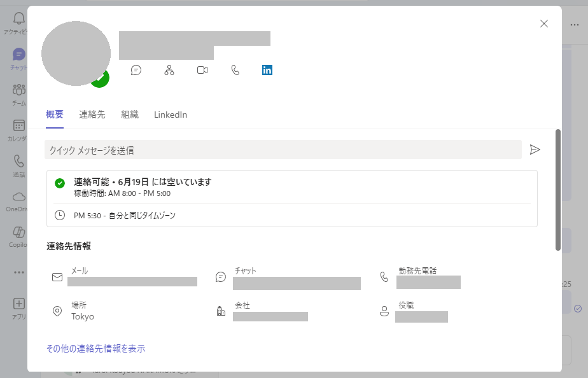The image size is (588, 378).
Task: Click the phone icon beside 勤務先電話
Action: [384, 277]
